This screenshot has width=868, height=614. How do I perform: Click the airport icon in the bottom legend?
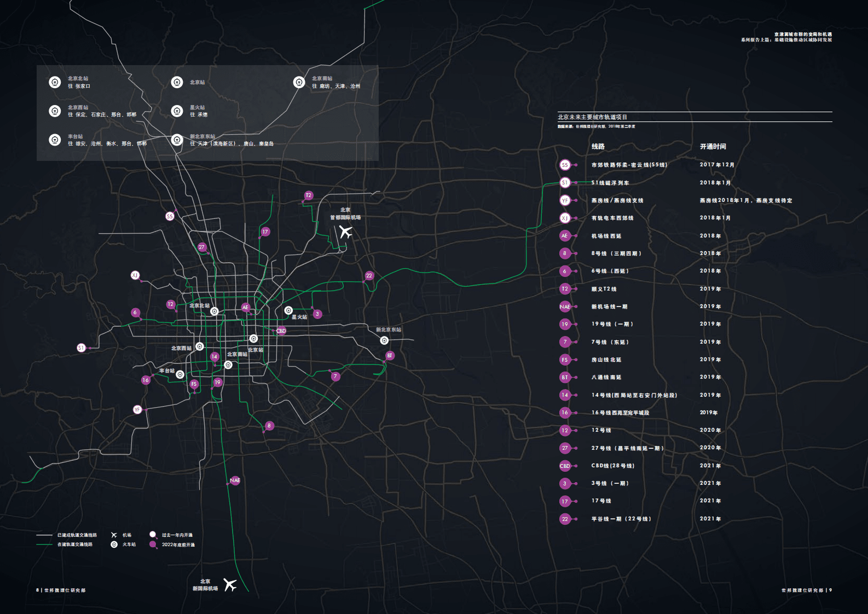[114, 535]
